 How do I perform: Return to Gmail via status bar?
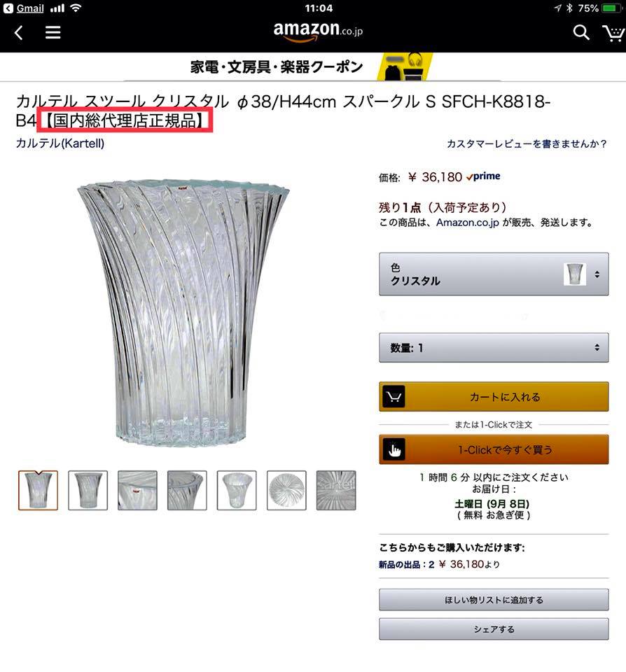[25, 8]
